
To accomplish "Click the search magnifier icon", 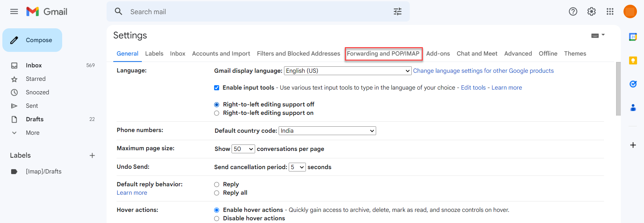I will point(118,11).
